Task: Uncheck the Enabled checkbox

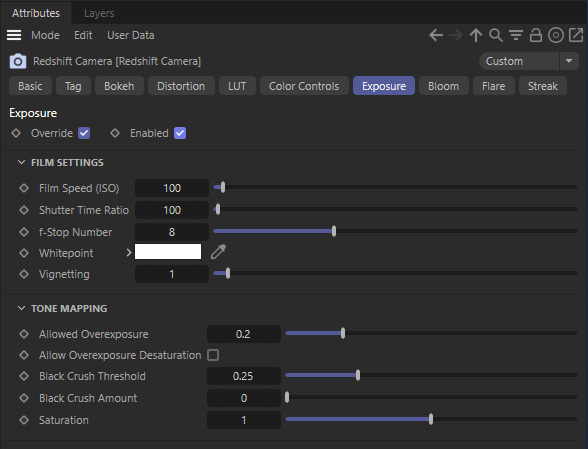Action: click(x=180, y=133)
